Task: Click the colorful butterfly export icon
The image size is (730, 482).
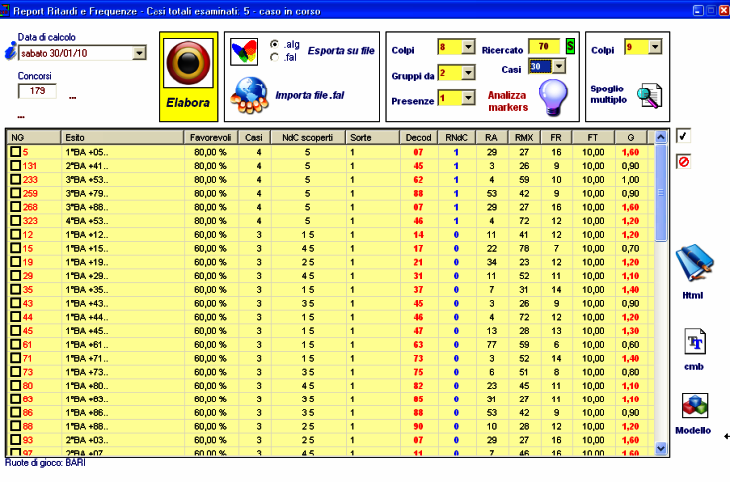Action: coord(244,52)
